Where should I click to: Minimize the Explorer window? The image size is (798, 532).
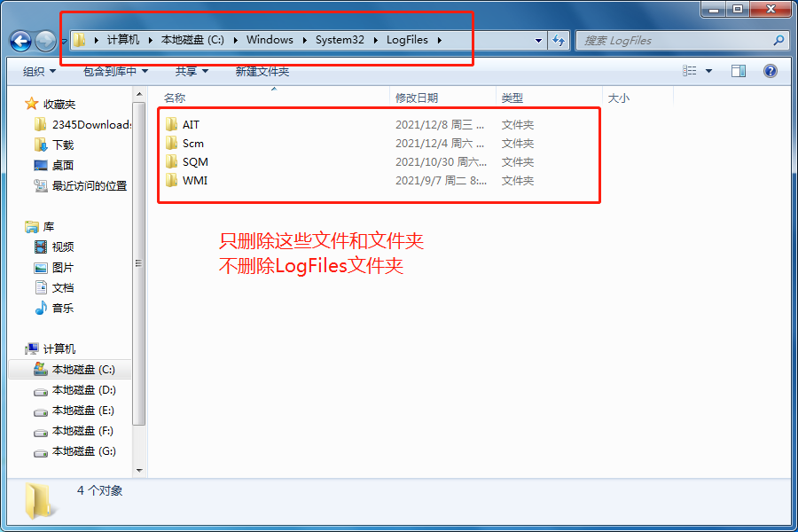pyautogui.click(x=714, y=9)
